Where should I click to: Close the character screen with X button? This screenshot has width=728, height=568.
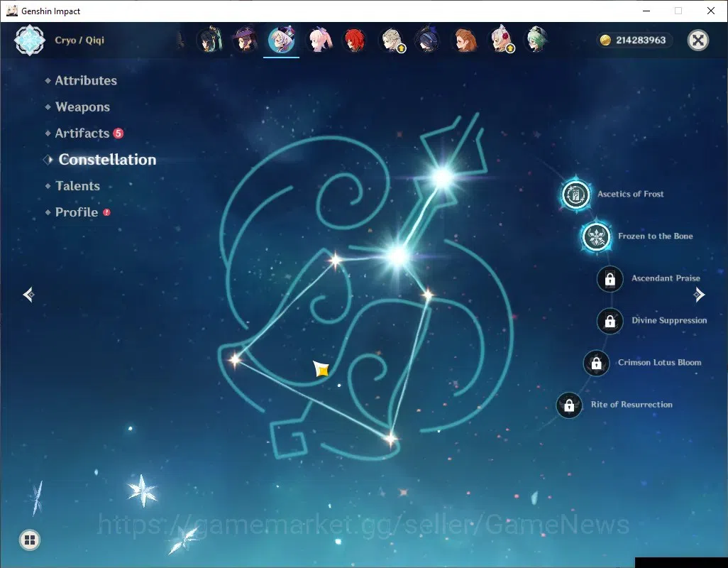[x=697, y=40]
